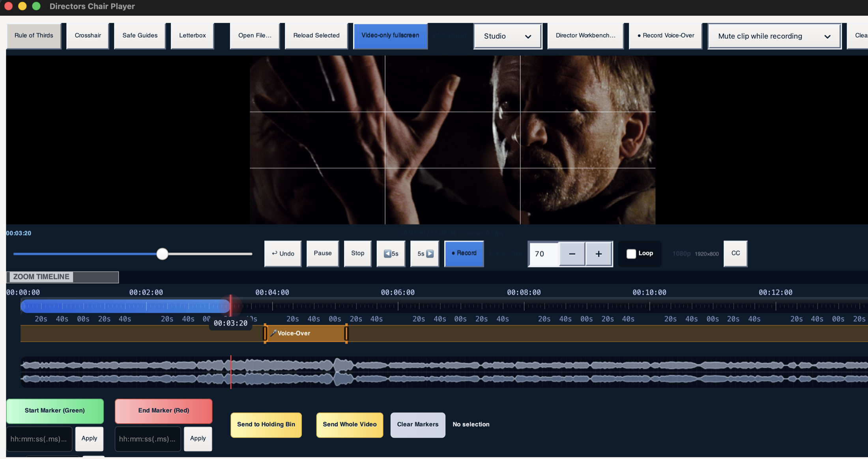Skip forward 5 seconds
This screenshot has width=868, height=459.
pos(425,254)
